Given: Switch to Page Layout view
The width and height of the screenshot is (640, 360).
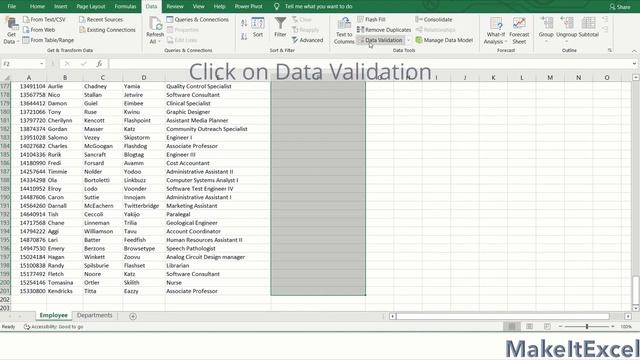Looking at the screenshot, I should [529, 327].
